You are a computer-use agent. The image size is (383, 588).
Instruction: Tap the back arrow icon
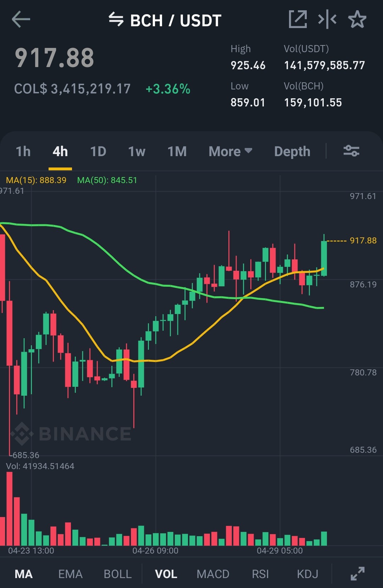pyautogui.click(x=21, y=19)
